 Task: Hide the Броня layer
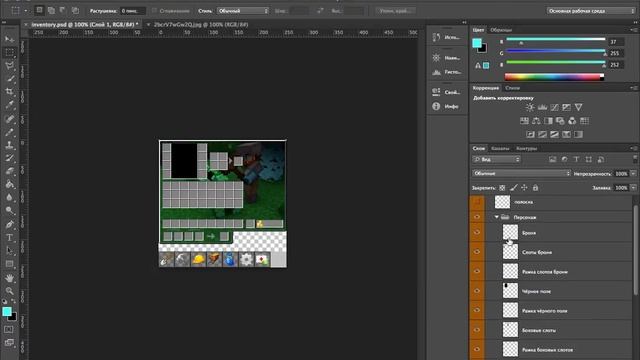[477, 232]
